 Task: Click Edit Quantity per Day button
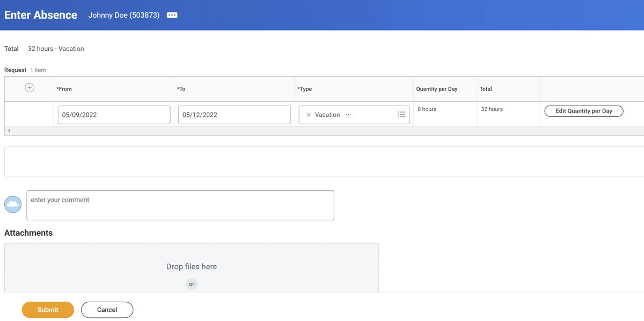pyautogui.click(x=584, y=111)
